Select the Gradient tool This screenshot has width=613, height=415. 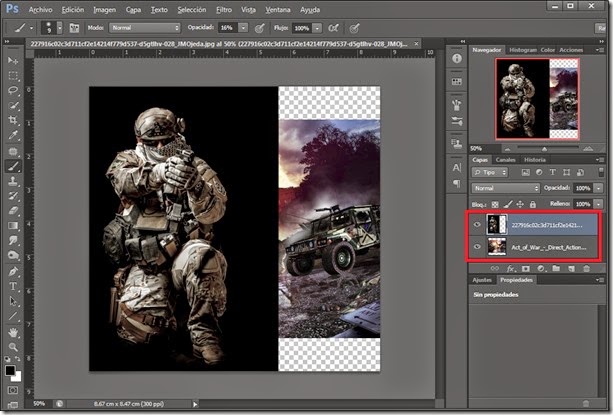pyautogui.click(x=13, y=225)
